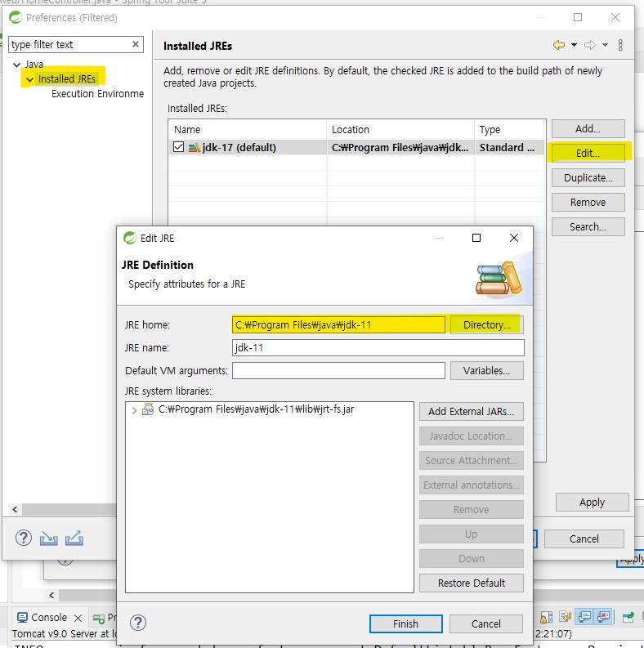
Task: Go back with the yellow arrow
Action: tap(559, 45)
